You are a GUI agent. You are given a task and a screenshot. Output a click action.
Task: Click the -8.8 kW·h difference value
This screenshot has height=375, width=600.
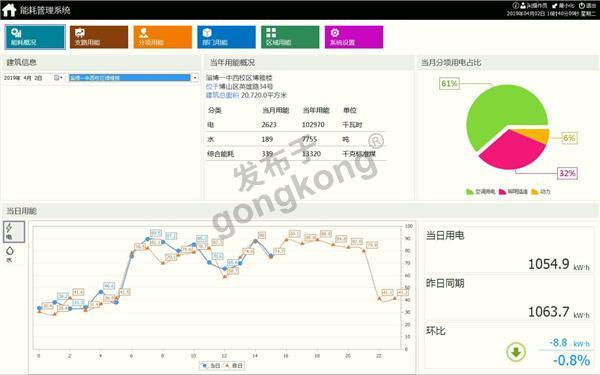[x=569, y=343]
